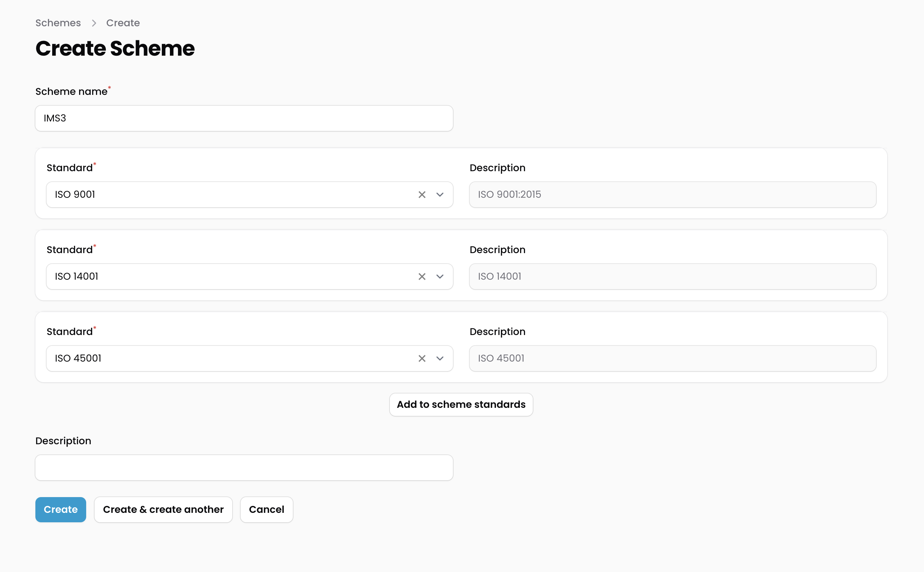Screen dimensions: 924x572
Task: Clear the ISO 45001 standard selection
Action: 422,358
